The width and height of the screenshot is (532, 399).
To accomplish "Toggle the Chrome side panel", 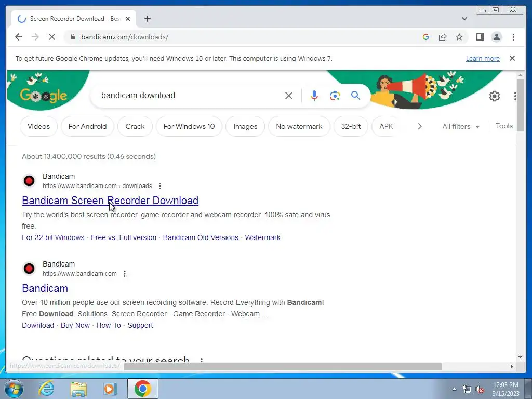I will tap(480, 37).
